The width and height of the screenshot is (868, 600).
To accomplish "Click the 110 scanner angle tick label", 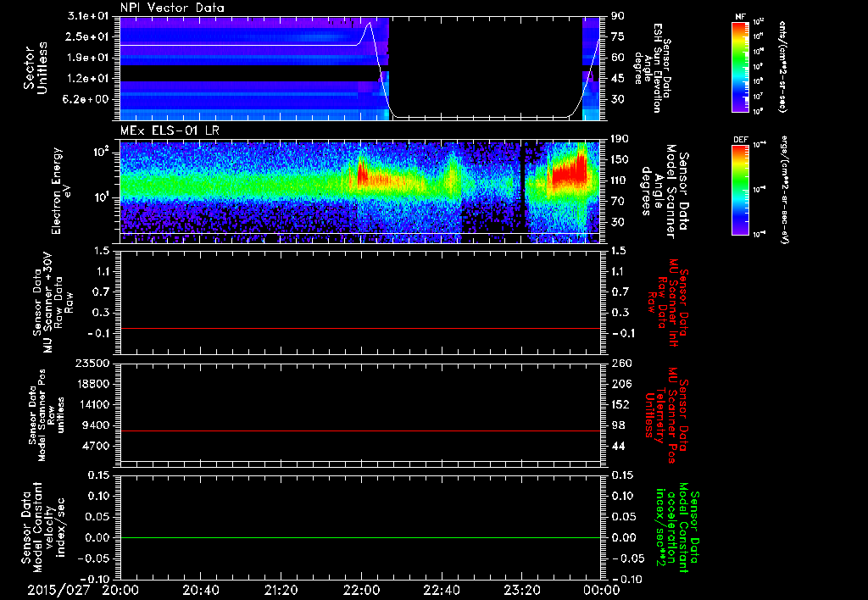I will pyautogui.click(x=620, y=181).
